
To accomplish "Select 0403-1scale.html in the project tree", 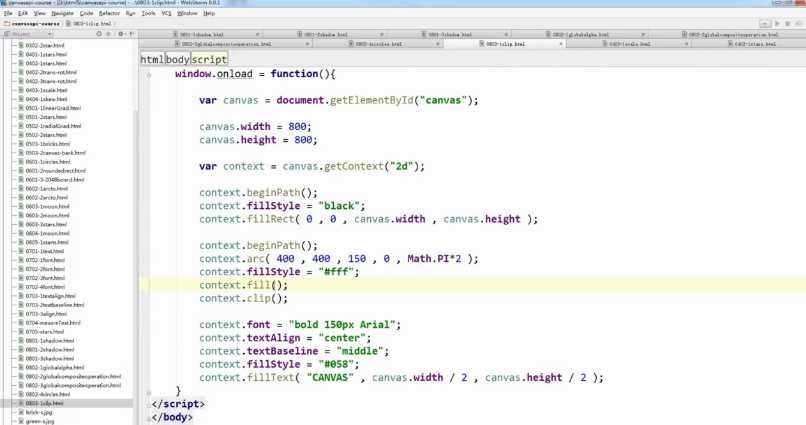I will (x=46, y=90).
